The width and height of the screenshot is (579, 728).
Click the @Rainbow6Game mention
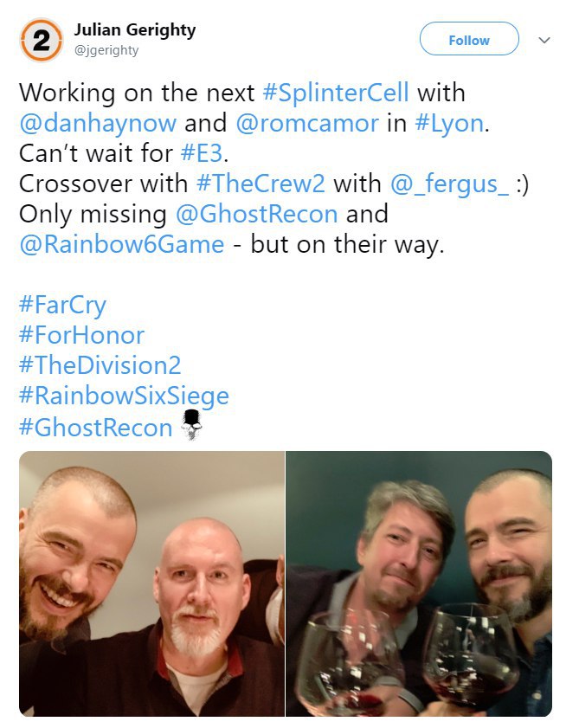[x=122, y=244]
